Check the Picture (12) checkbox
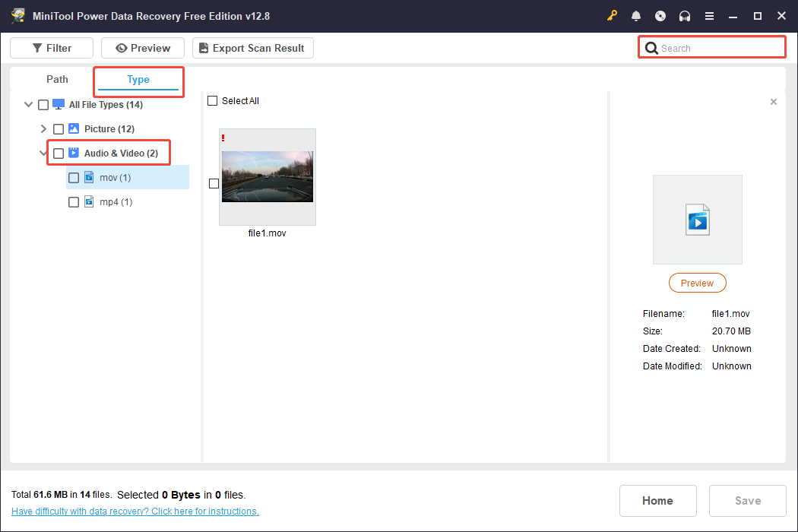This screenshot has width=798, height=532. (59, 128)
